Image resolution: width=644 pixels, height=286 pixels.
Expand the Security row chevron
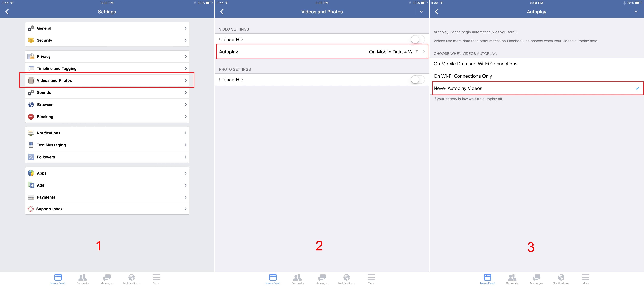click(x=186, y=40)
